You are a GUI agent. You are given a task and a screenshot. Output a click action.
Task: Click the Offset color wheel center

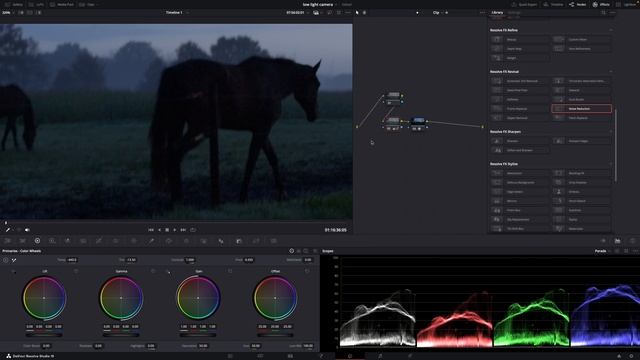[275, 298]
